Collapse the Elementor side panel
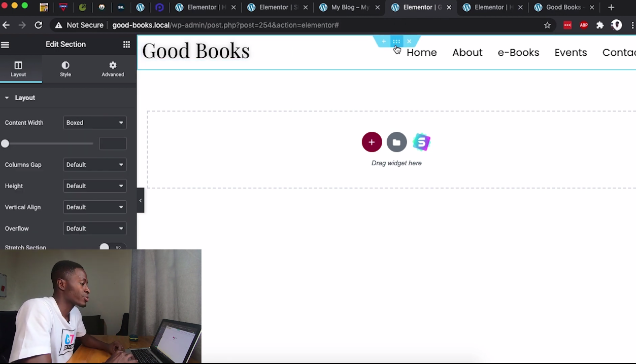The width and height of the screenshot is (636, 364). click(x=141, y=201)
